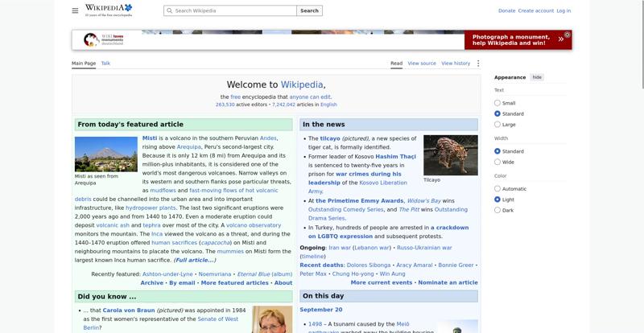
Task: Select Large text size
Action: coord(497,125)
